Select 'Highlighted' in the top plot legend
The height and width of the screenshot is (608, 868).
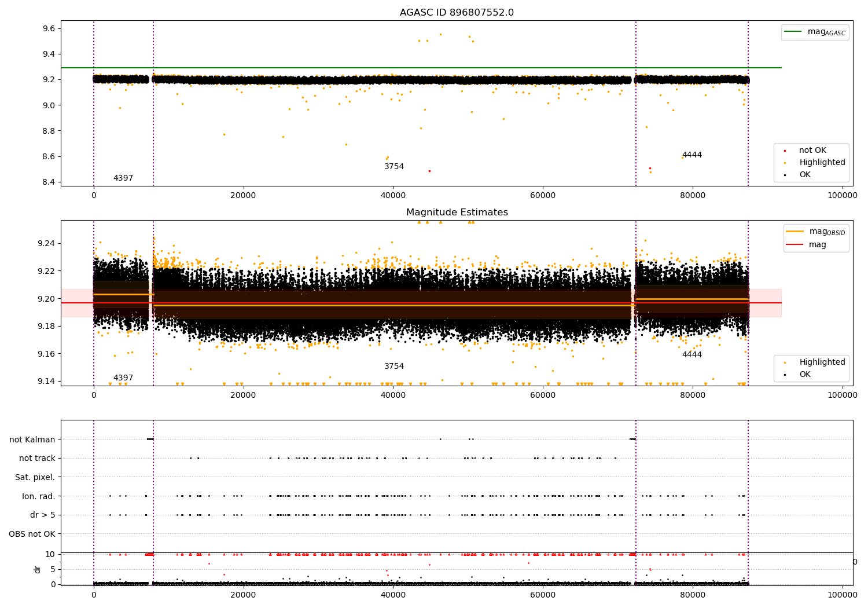[822, 163]
